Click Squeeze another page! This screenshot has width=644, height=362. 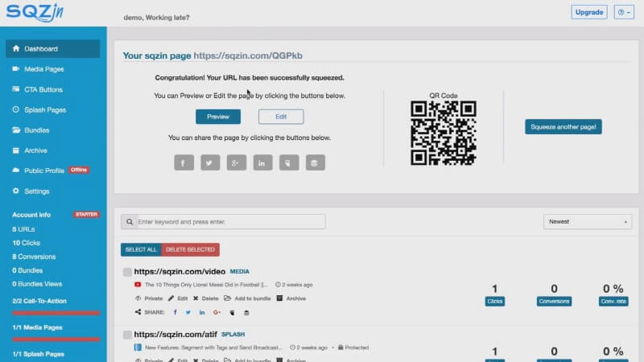pos(563,127)
